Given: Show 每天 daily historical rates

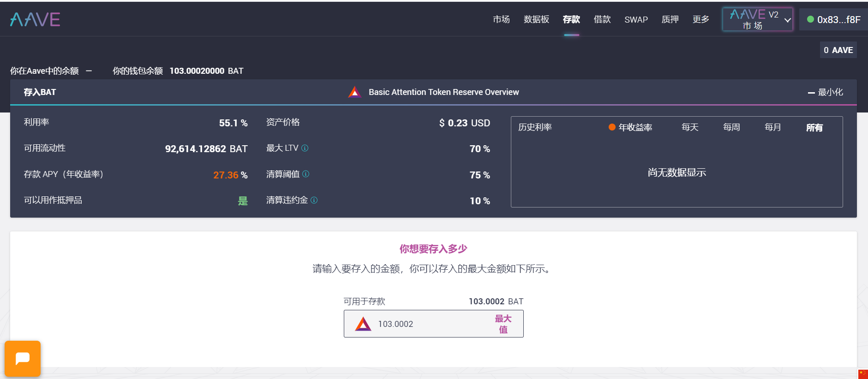Looking at the screenshot, I should [690, 127].
